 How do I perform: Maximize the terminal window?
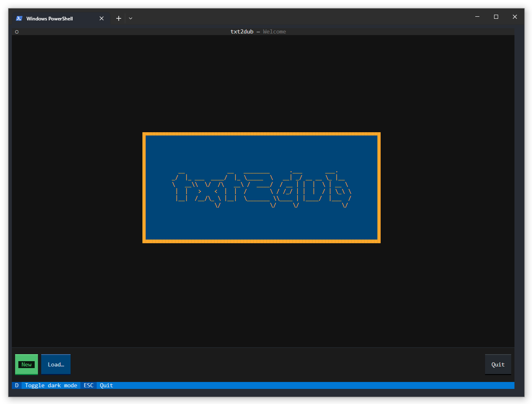(x=496, y=17)
